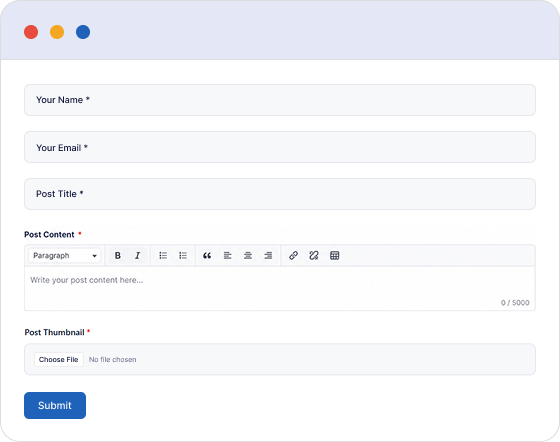Screen dimensions: 560x442
Task: Apply italic formatting in the editor
Action: [x=138, y=256]
